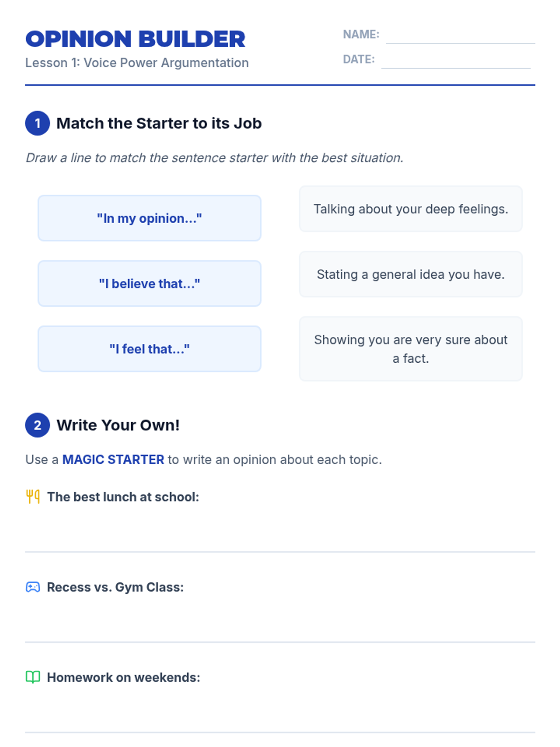Select the "I believe that..." starter box
This screenshot has height=747, width=560.
[x=149, y=283]
